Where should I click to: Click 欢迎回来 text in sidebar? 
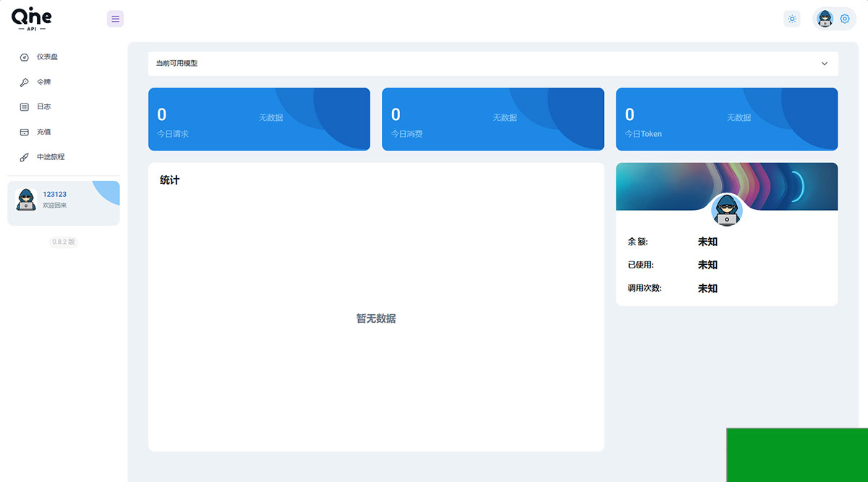[x=55, y=206]
